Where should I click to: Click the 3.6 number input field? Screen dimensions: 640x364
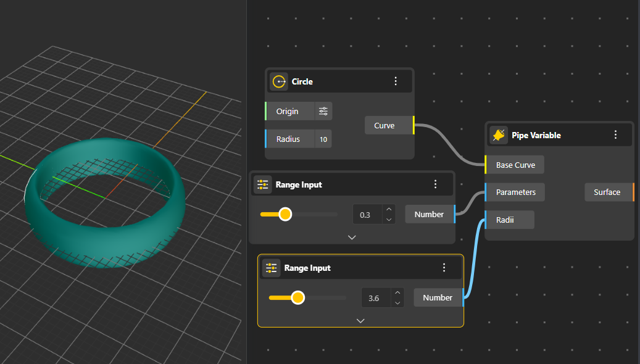click(376, 298)
